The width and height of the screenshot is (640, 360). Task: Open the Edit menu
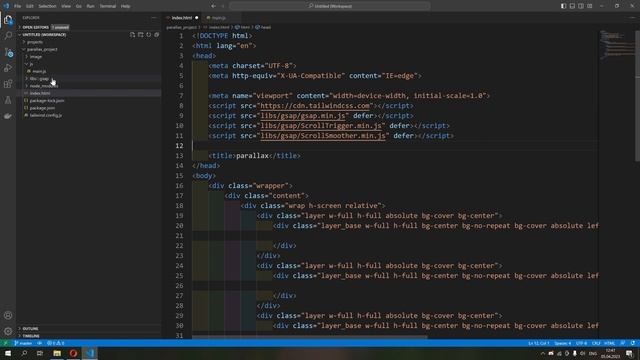[x=30, y=6]
